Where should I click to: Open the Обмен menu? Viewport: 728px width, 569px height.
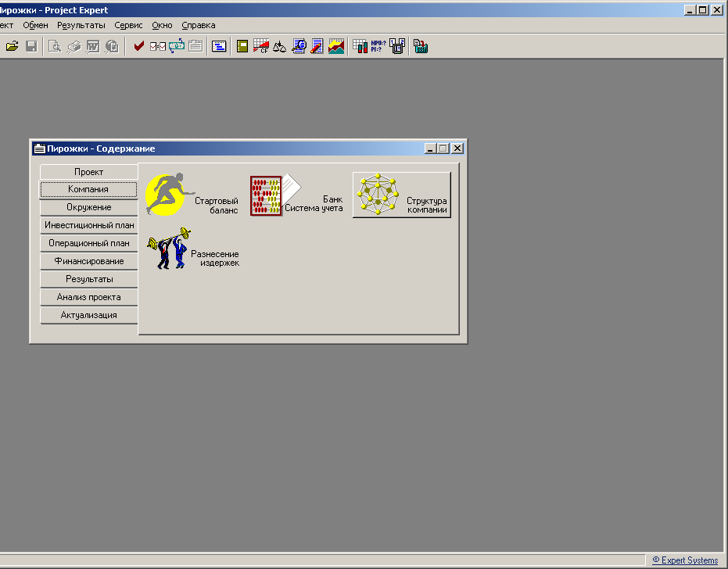point(35,25)
